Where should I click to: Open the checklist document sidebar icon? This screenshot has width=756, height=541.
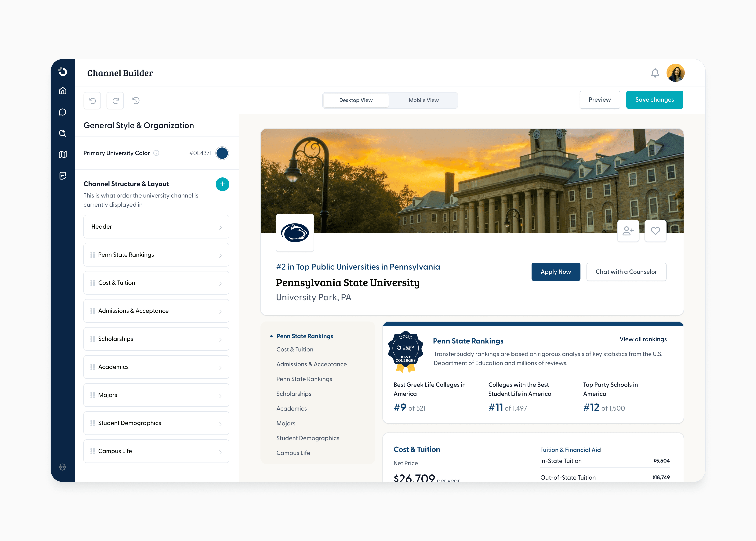click(63, 176)
